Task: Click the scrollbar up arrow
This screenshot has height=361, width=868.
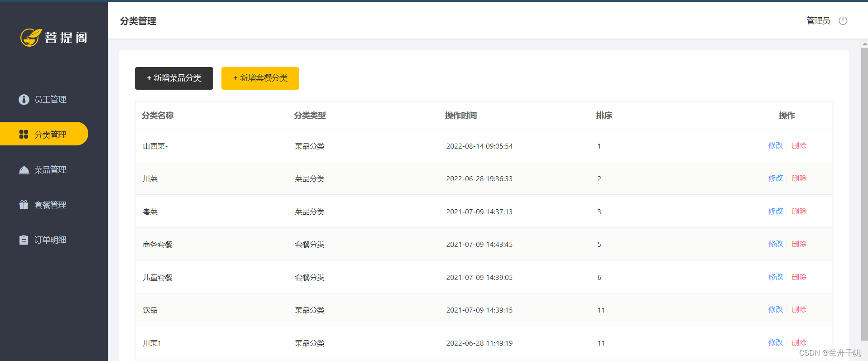Action: click(x=864, y=44)
